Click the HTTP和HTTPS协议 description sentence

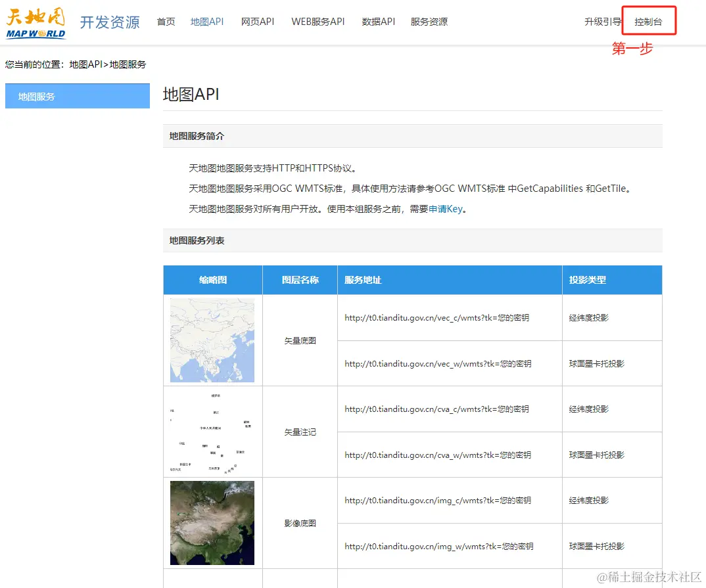coord(273,168)
